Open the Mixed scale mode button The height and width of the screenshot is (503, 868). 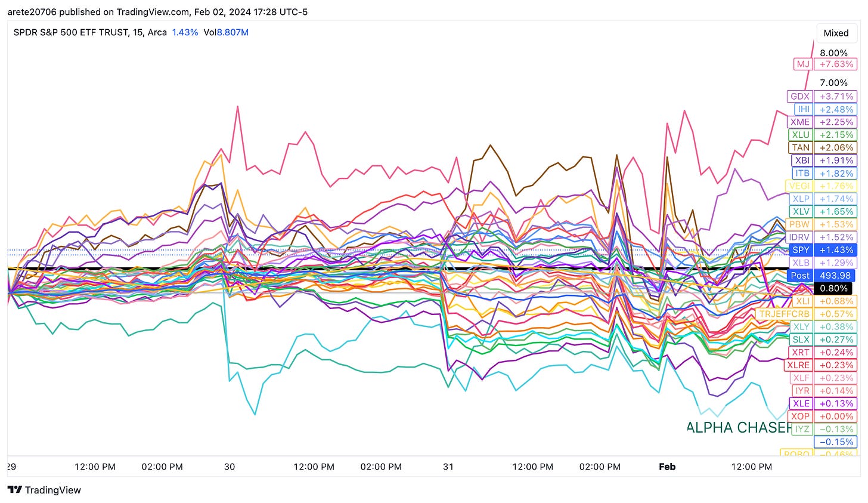point(836,33)
